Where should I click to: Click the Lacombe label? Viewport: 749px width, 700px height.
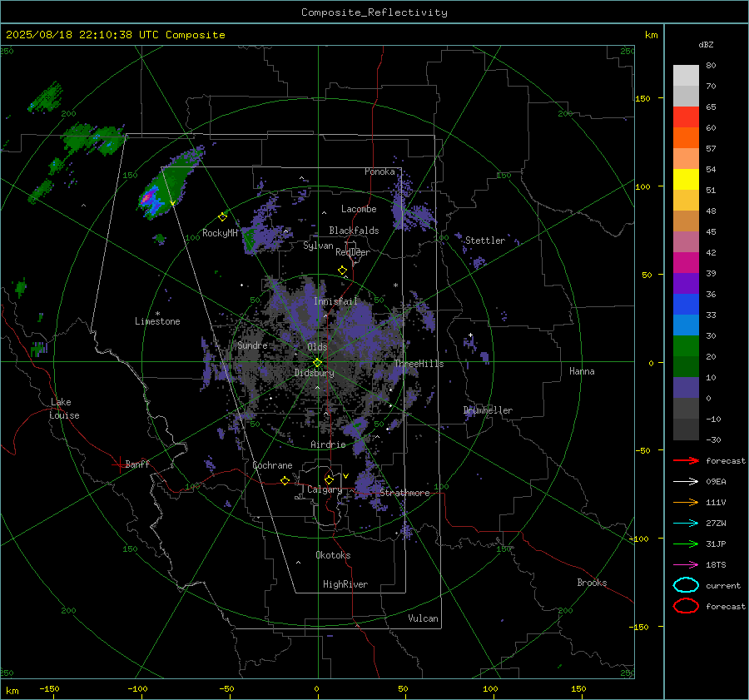point(359,209)
